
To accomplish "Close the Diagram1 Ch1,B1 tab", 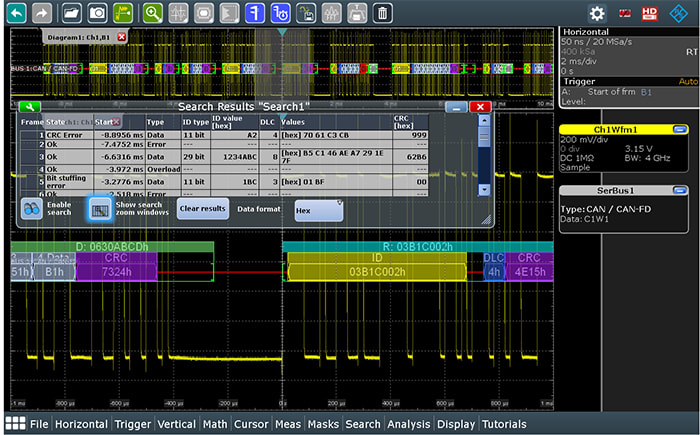I will pos(122,37).
